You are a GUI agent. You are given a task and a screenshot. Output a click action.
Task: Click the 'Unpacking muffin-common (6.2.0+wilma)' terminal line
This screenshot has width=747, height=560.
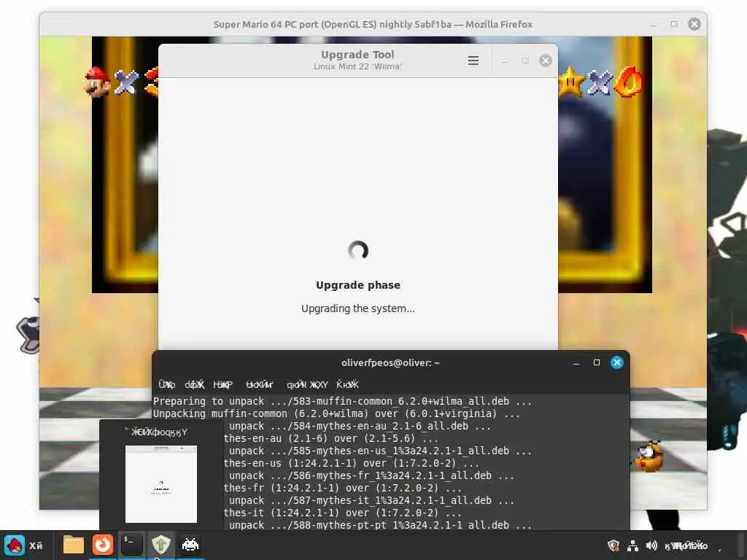336,413
